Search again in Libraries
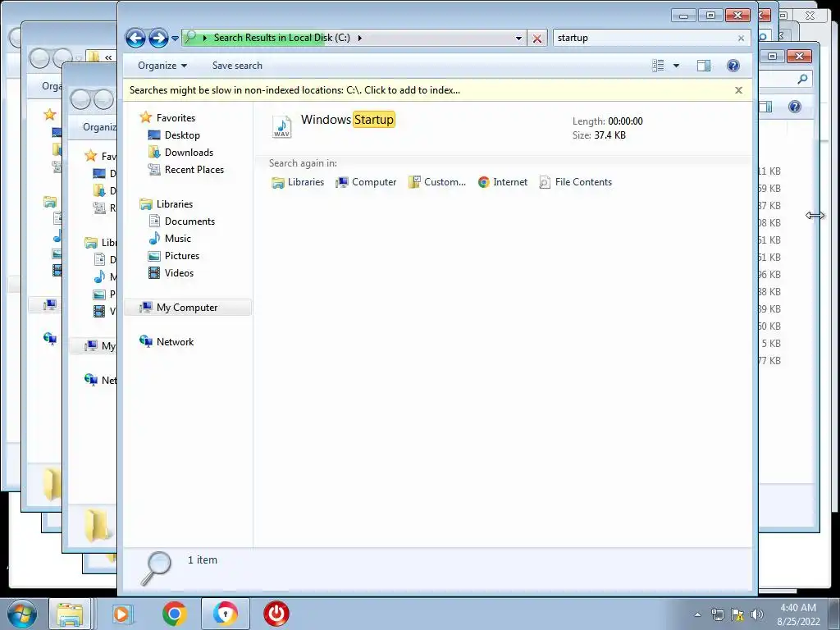The width and height of the screenshot is (840, 630). coord(298,182)
